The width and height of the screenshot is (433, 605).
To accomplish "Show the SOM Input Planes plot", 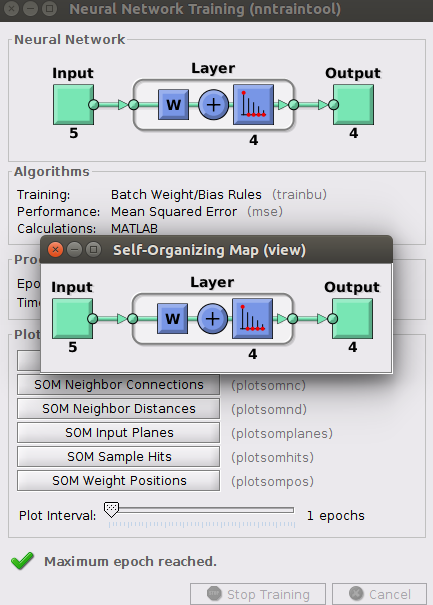I will point(118,433).
